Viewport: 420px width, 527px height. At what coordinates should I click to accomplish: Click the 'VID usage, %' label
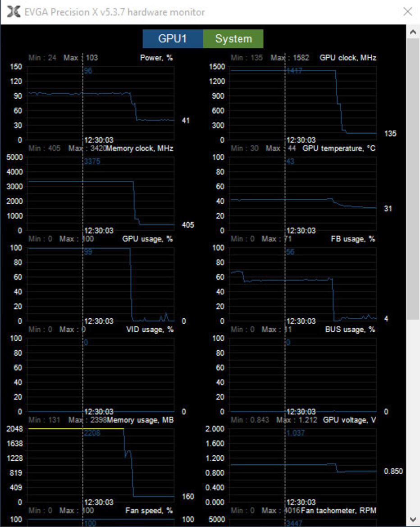150,330
